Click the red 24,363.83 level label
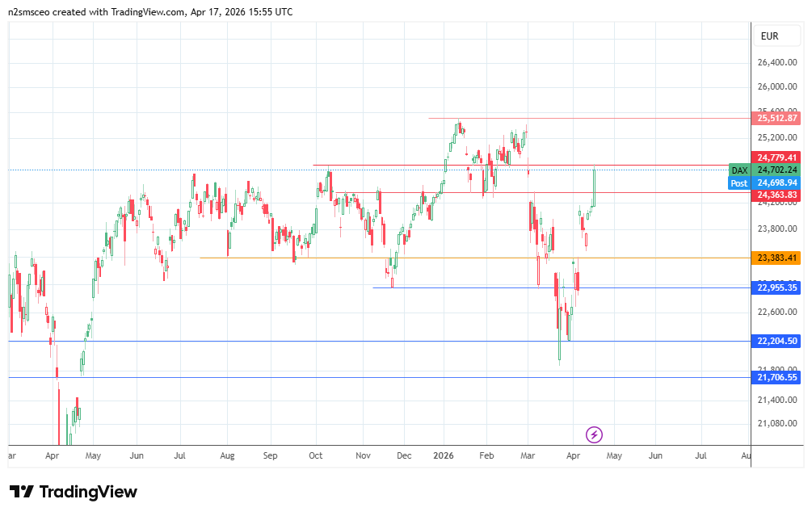 [777, 195]
